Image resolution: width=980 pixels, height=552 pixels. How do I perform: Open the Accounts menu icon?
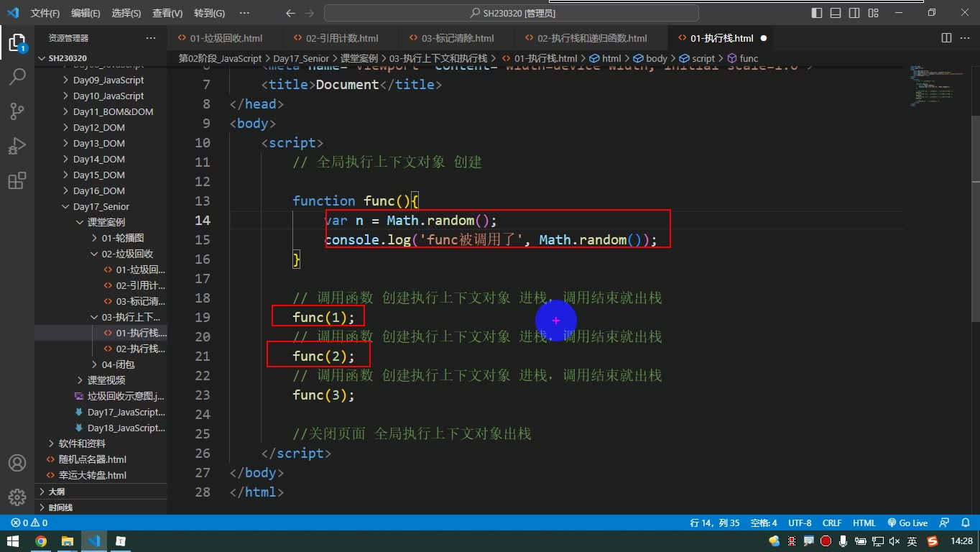click(x=17, y=463)
